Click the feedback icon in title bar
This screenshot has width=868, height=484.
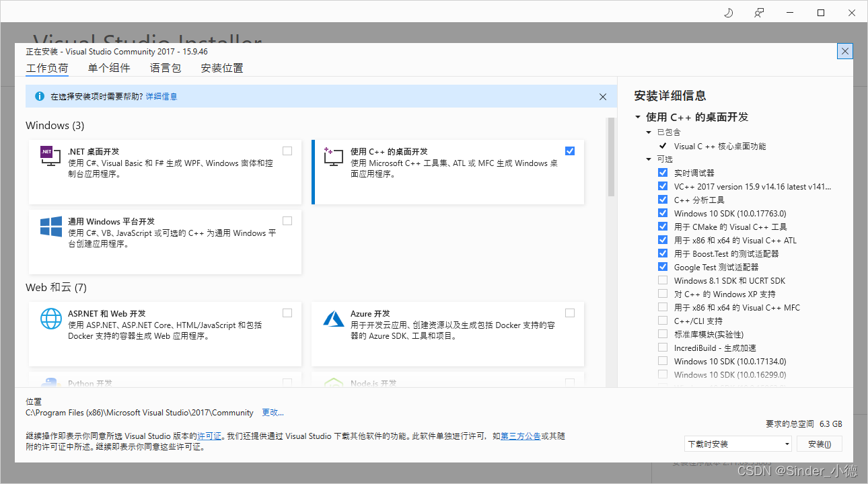pos(759,13)
